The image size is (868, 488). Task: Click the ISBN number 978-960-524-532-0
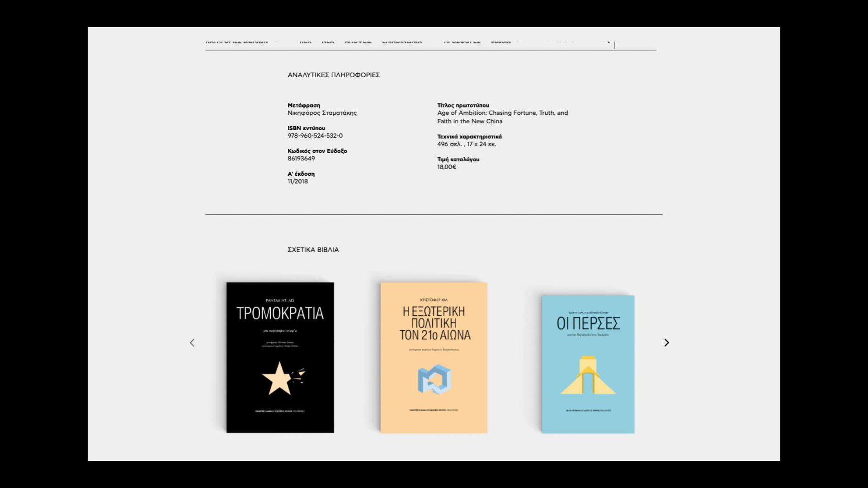315,136
